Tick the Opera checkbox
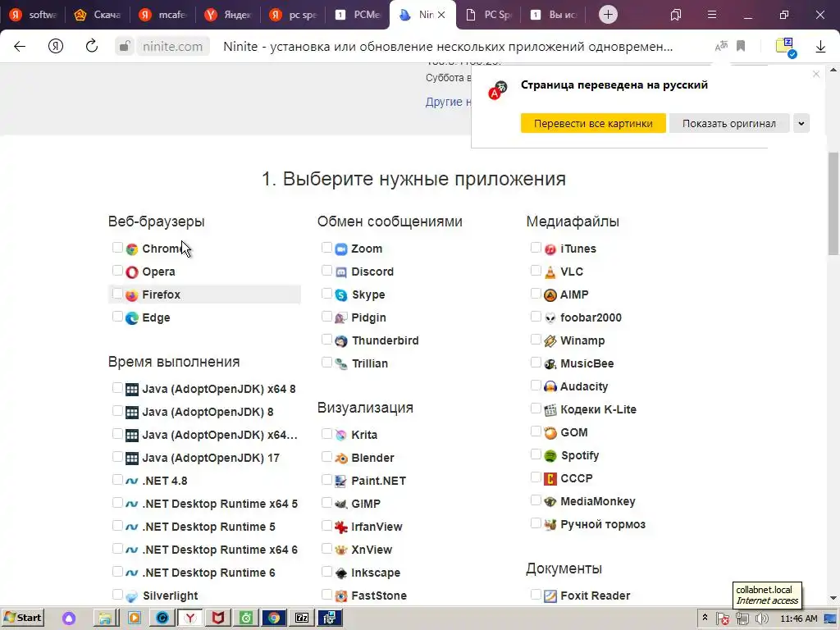Viewport: 840px width, 630px height. (117, 271)
